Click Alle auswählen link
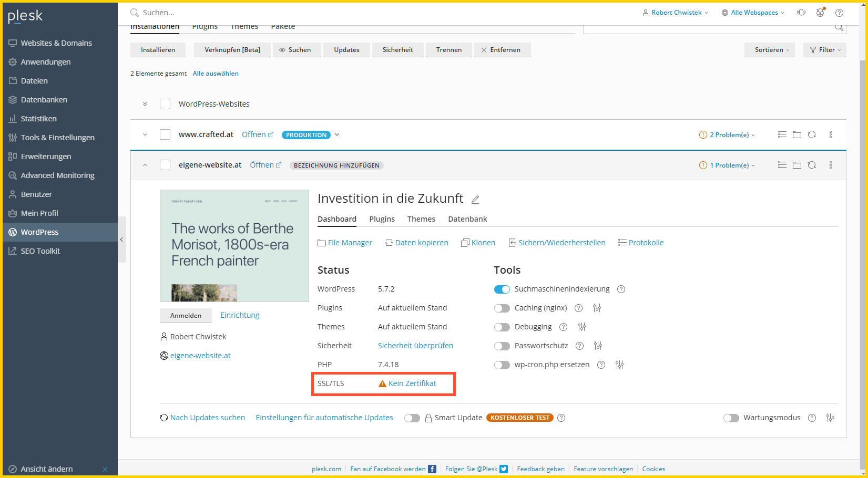 [x=216, y=74]
